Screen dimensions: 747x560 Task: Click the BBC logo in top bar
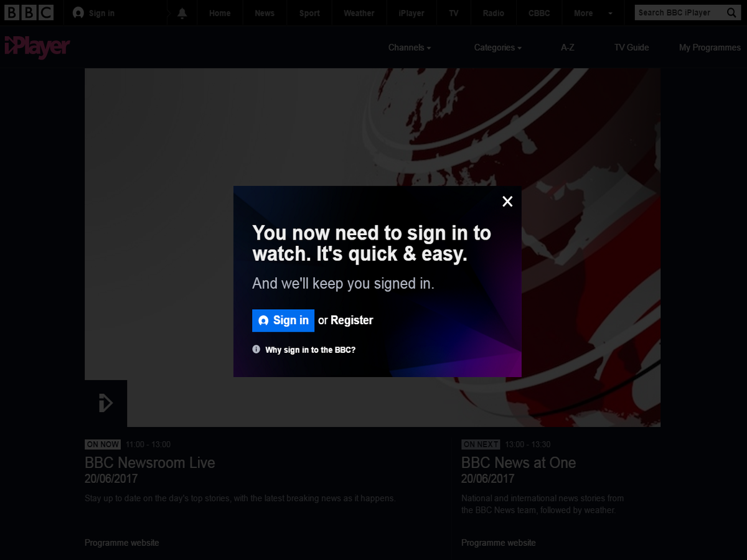pos(29,12)
